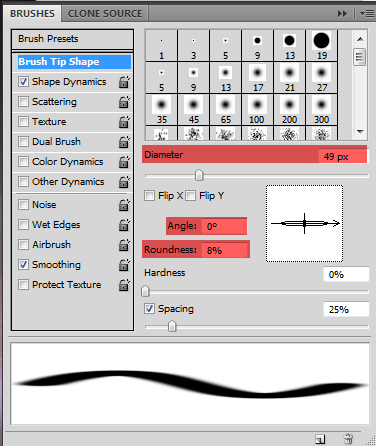Uncheck the Smoothing checkbox
This screenshot has width=376, height=446.
click(x=23, y=265)
